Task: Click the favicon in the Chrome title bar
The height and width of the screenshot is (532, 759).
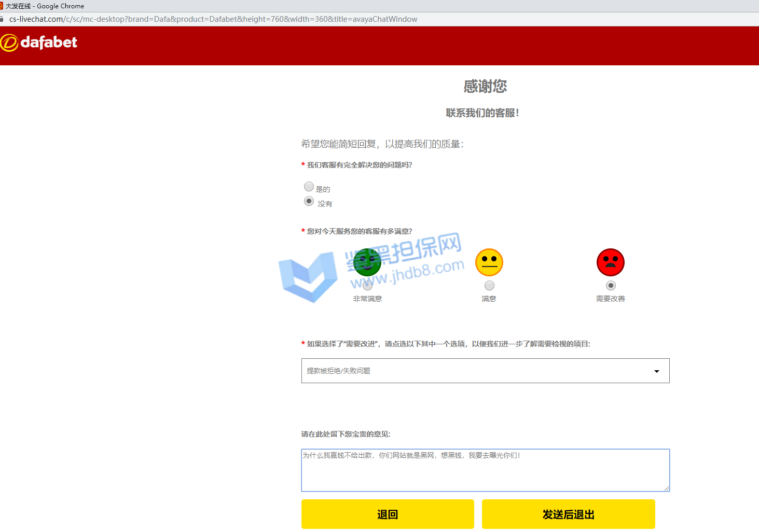Action: click(x=2, y=6)
